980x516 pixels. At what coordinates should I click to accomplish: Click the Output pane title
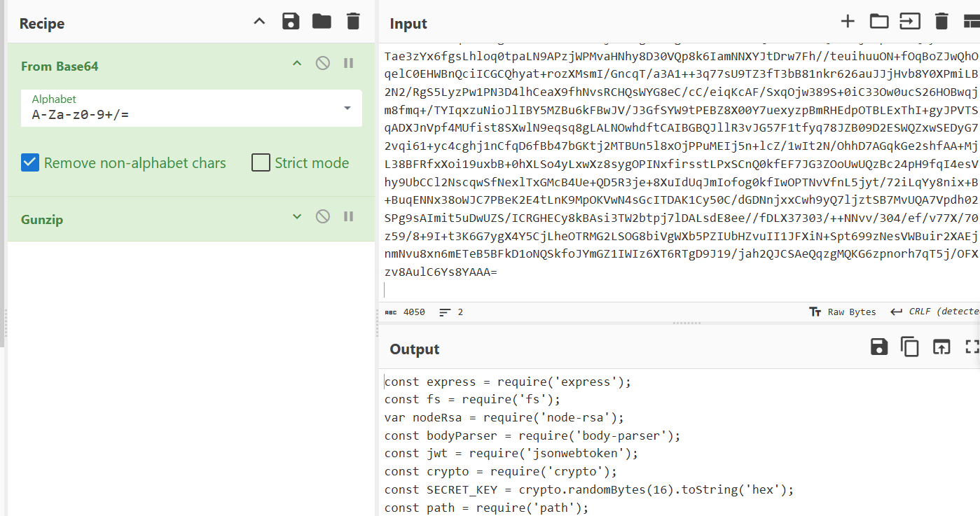tap(415, 349)
